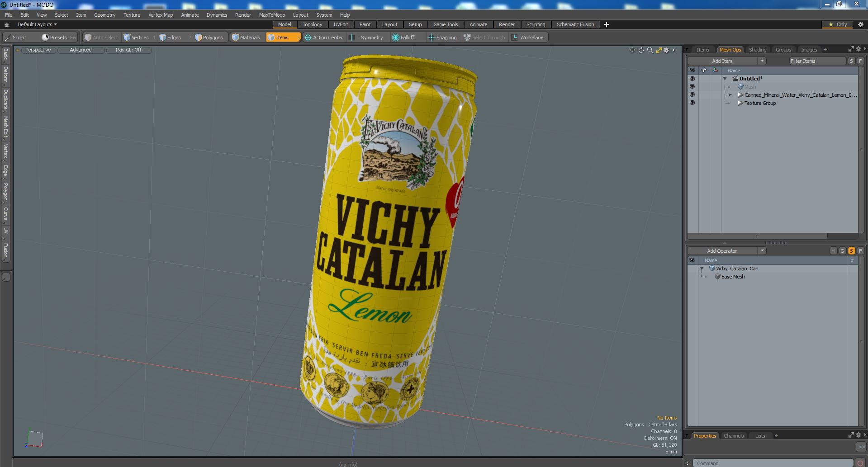Viewport: 868px width, 467px height.
Task: Expand the Canned_Mineral_Water_Vichy_Catalan_Lemon group
Action: (730, 95)
